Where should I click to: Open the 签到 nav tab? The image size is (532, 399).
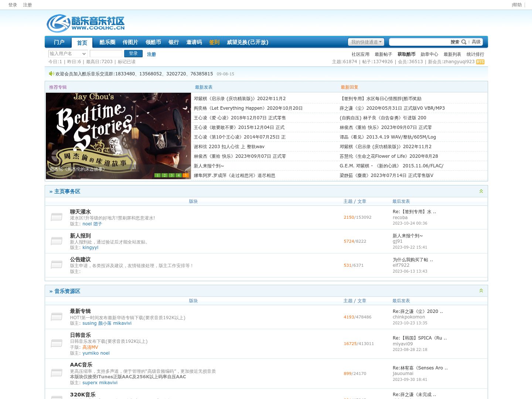coord(214,42)
